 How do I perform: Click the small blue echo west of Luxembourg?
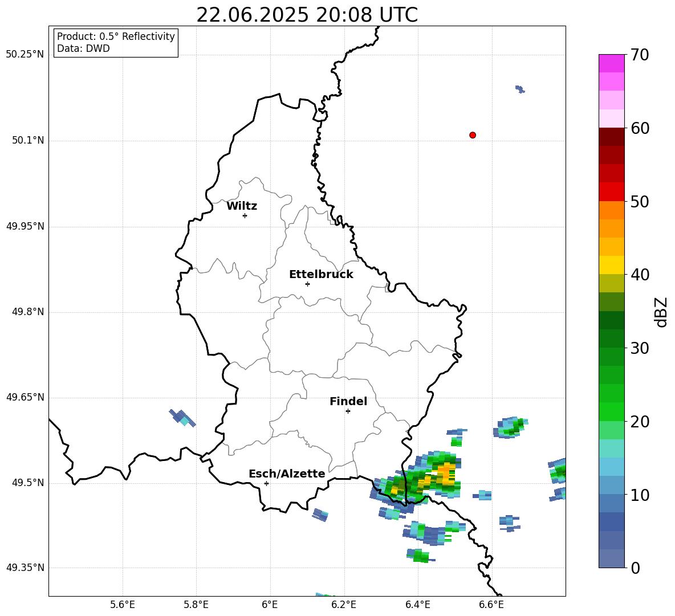coord(182,417)
